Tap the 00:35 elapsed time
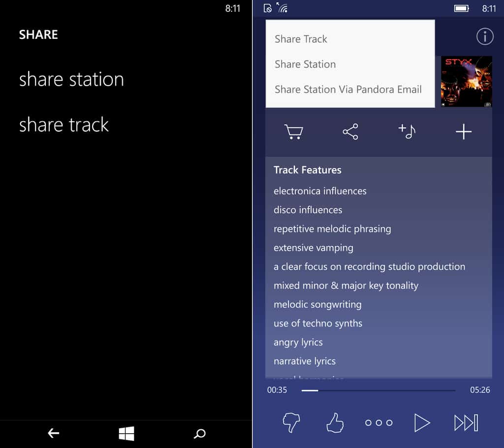The height and width of the screenshot is (448, 504). point(277,390)
